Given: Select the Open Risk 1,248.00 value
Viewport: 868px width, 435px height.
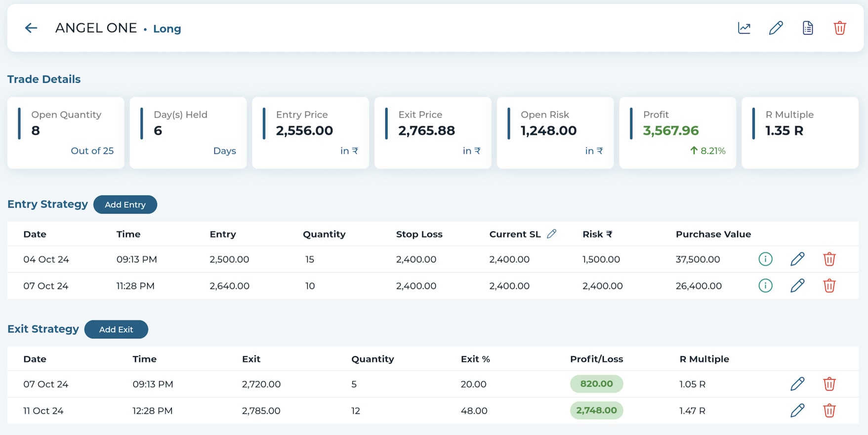Looking at the screenshot, I should click(x=549, y=130).
